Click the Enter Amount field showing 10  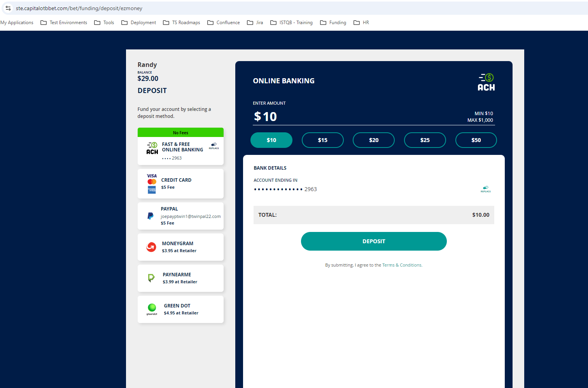click(x=374, y=116)
